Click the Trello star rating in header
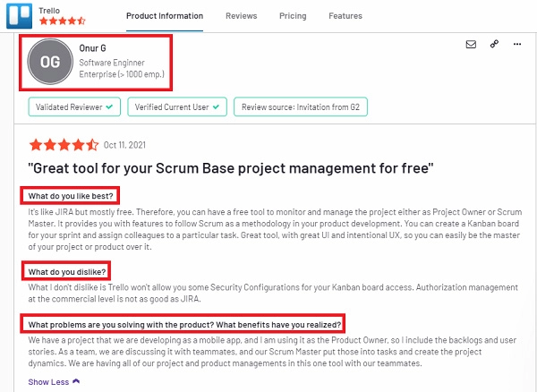 coord(63,21)
